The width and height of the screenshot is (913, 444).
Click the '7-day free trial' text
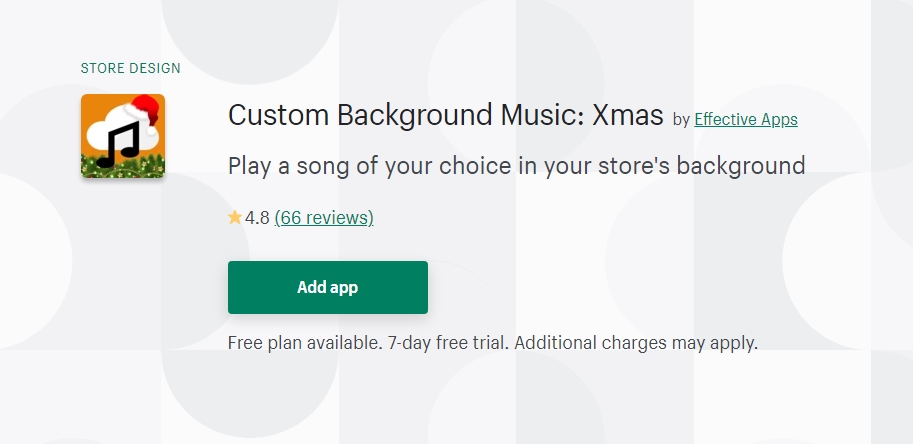(x=448, y=343)
